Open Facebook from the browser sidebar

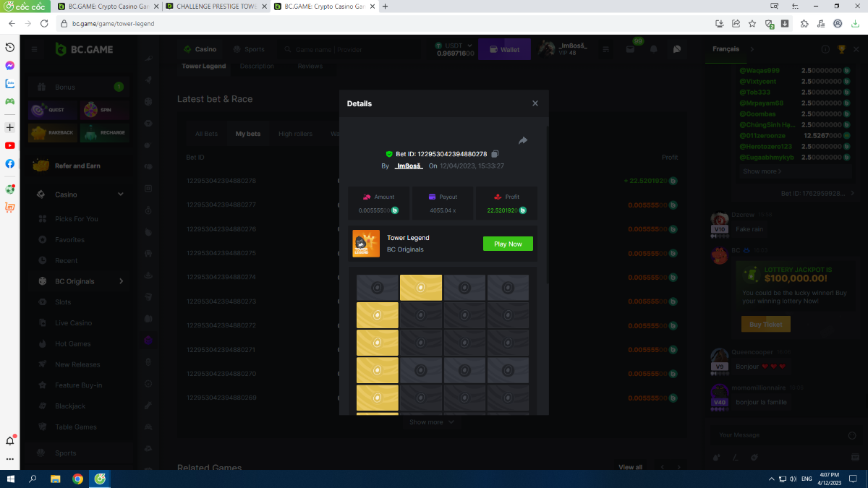pyautogui.click(x=10, y=163)
